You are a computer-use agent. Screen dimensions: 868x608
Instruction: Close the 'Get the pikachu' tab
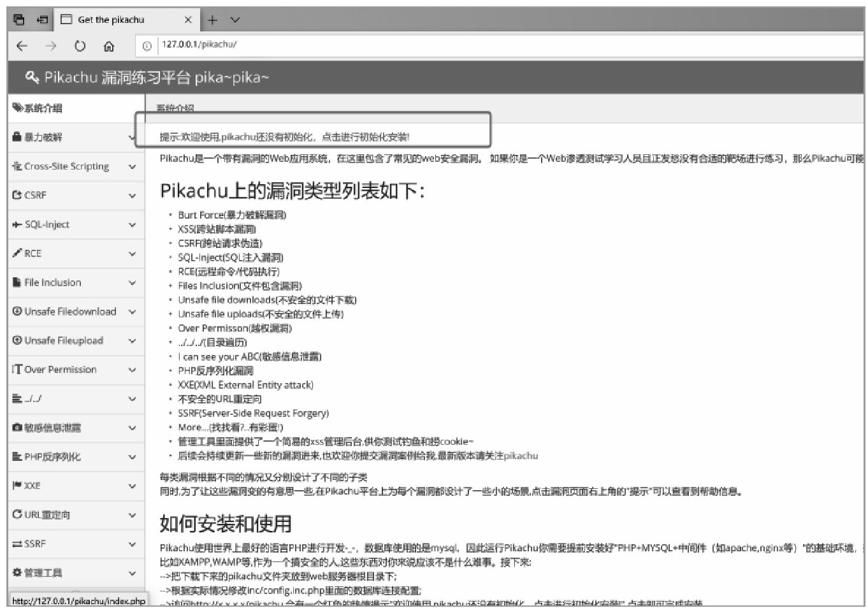click(x=188, y=20)
